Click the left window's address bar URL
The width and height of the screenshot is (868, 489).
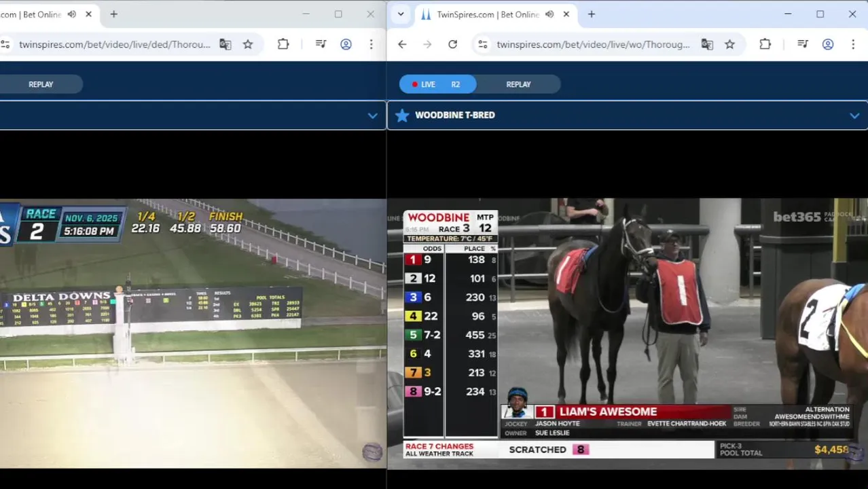click(x=115, y=44)
